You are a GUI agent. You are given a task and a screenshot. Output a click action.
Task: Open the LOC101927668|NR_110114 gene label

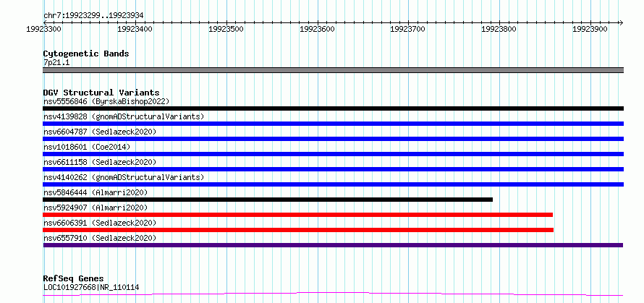coord(91,287)
